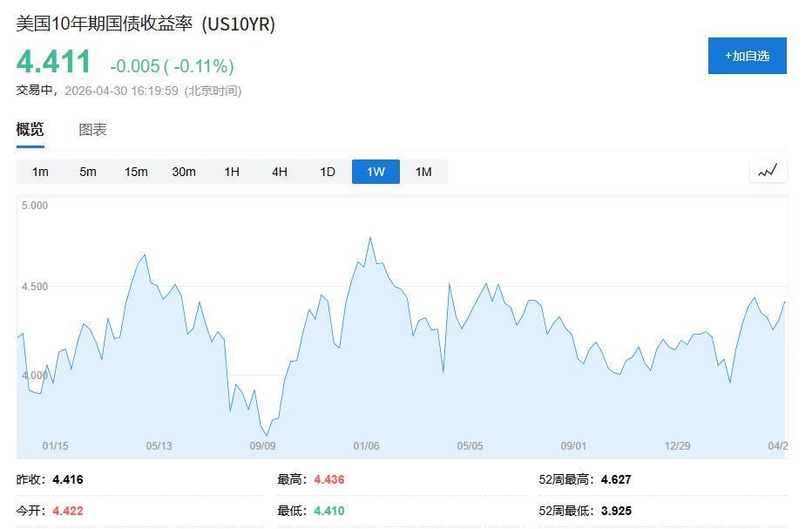Screen dimensions: 812x529
Task: Select the 30m timeframe
Action: [x=184, y=172]
